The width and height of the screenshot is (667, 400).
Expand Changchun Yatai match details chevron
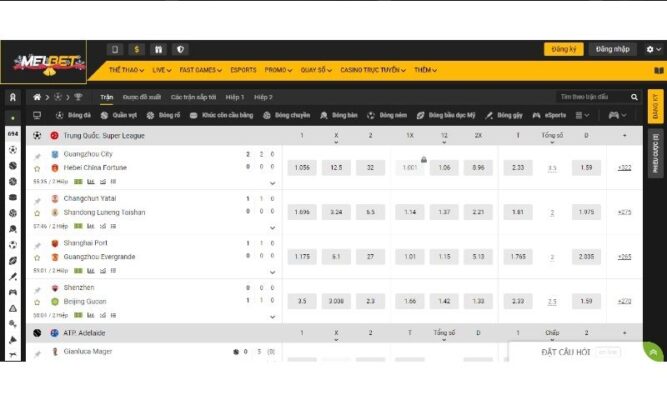[x=272, y=228]
